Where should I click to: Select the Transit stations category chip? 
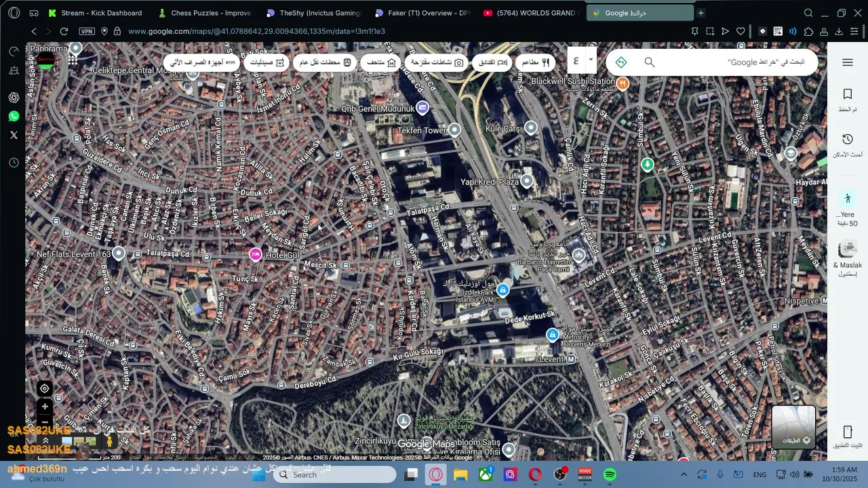pyautogui.click(x=325, y=62)
